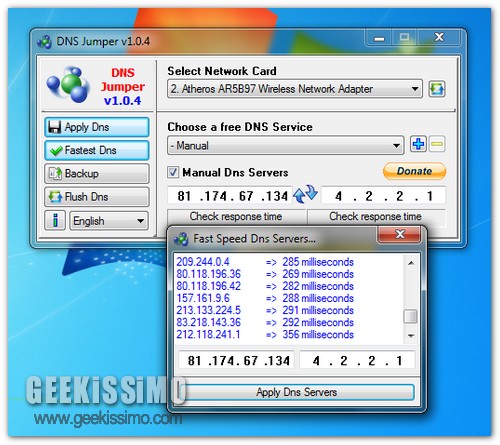
Task: Click the Flush Dns button
Action: [x=97, y=197]
